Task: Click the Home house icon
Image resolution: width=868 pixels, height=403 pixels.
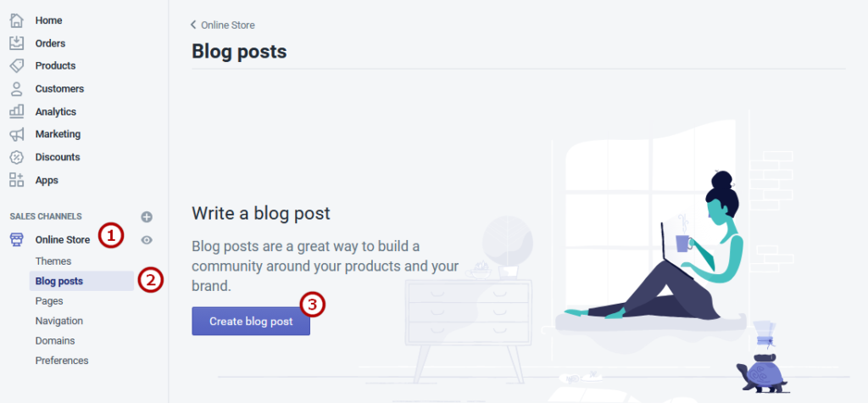Action: pos(17,20)
